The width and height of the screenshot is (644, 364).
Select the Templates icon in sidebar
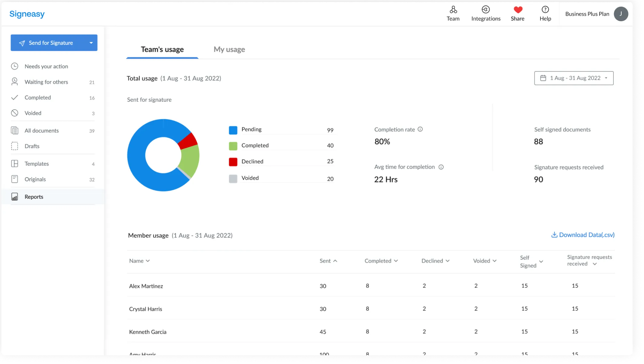click(x=14, y=163)
